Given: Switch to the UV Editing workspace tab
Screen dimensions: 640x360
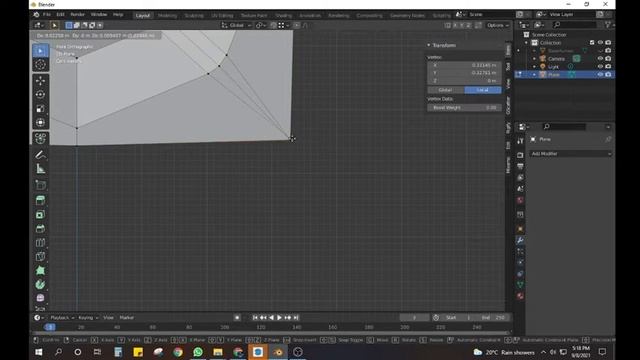Looking at the screenshot, I should point(222,16).
